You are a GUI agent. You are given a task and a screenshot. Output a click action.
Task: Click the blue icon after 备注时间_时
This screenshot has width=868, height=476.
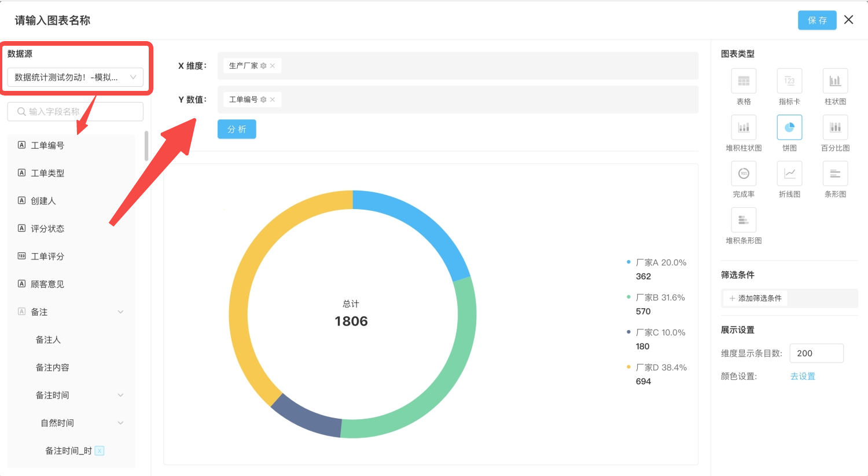point(100,451)
